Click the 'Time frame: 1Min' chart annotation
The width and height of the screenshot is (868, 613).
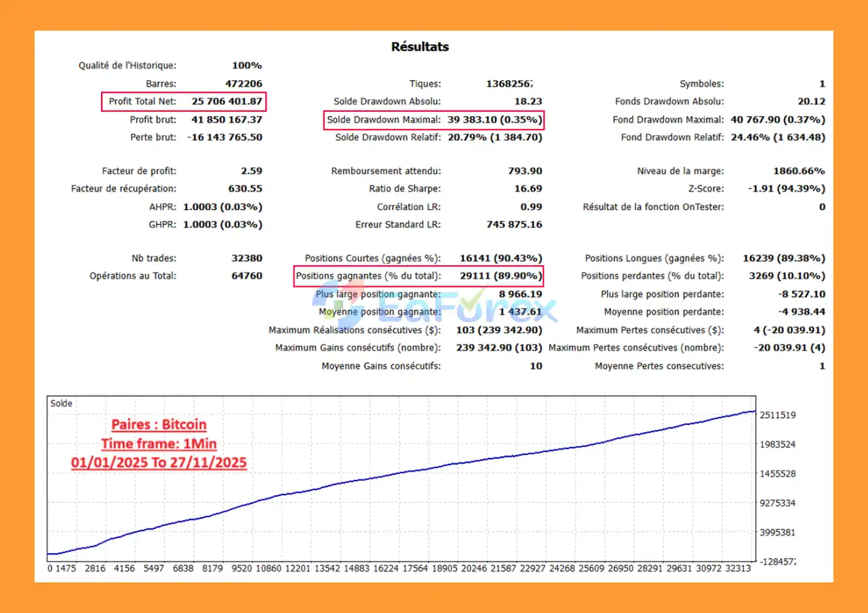pyautogui.click(x=159, y=444)
